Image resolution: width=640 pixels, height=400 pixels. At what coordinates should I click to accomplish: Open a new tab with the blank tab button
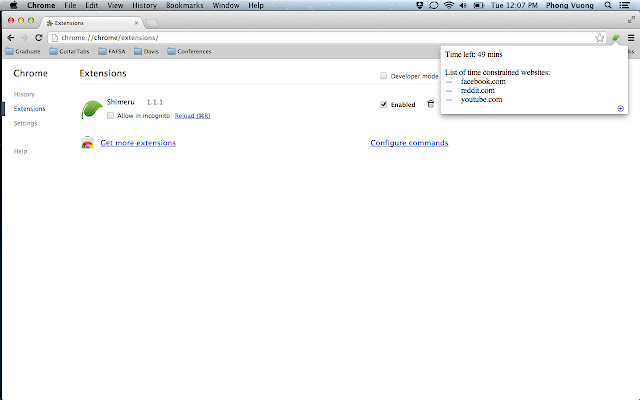[x=151, y=23]
